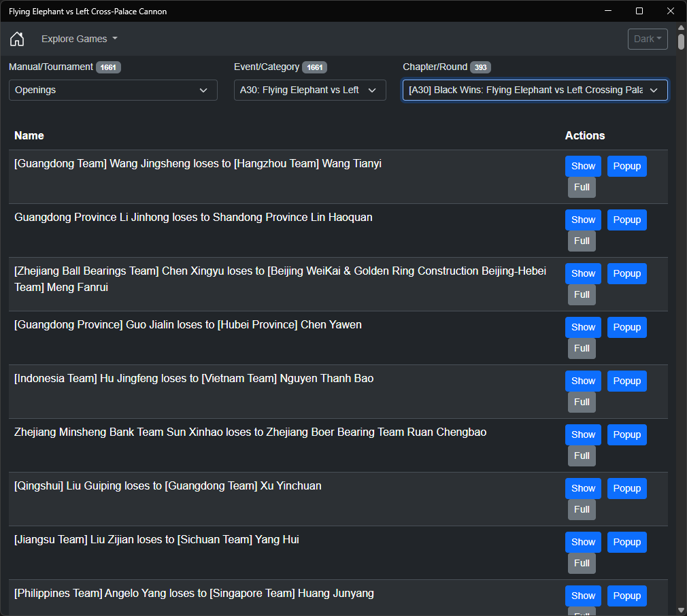Maximize the application window
The height and width of the screenshot is (616, 687).
coord(639,11)
